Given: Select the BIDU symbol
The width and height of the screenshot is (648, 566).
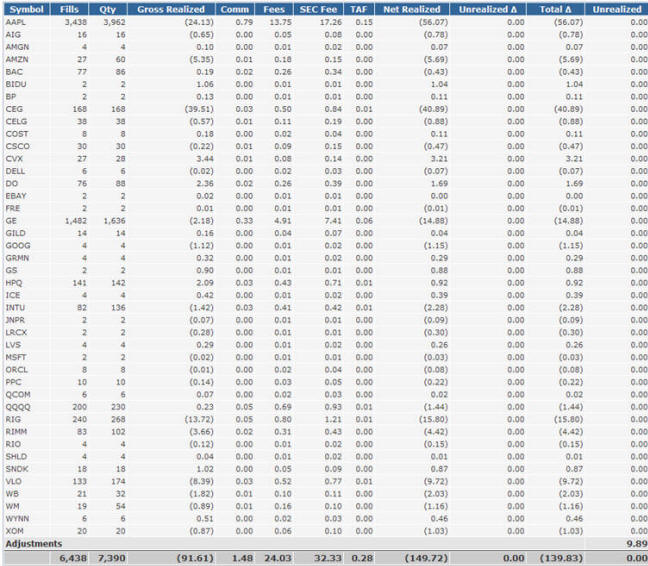Looking at the screenshot, I should point(16,84).
